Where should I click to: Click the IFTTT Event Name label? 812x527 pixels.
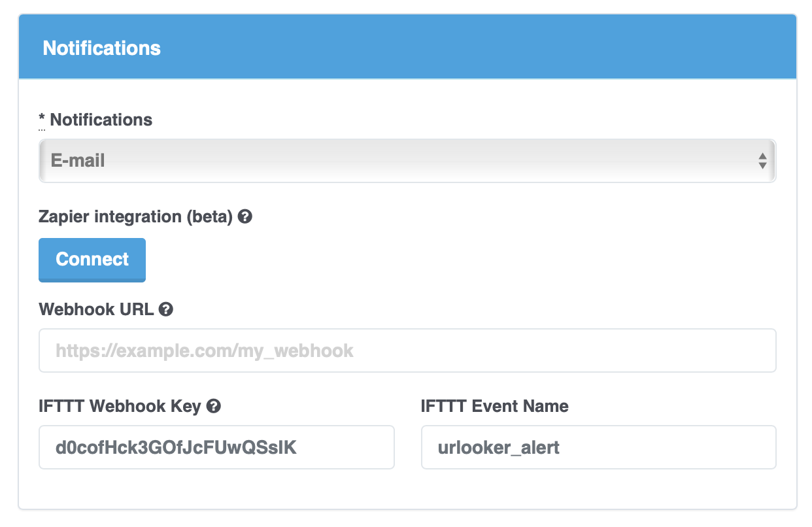494,406
